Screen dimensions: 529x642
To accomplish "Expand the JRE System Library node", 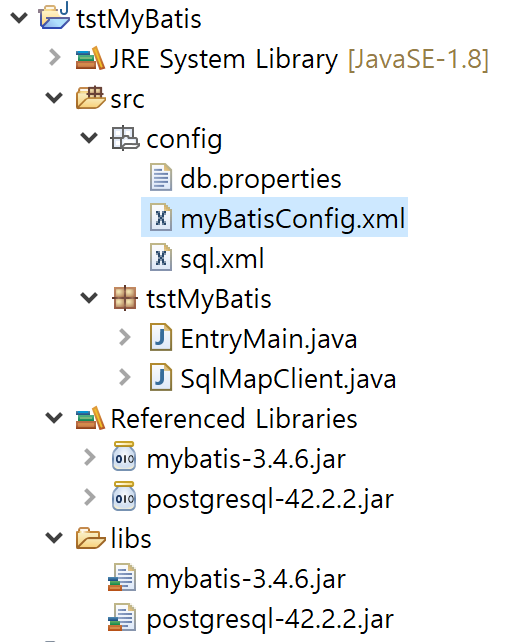I will pyautogui.click(x=54, y=57).
